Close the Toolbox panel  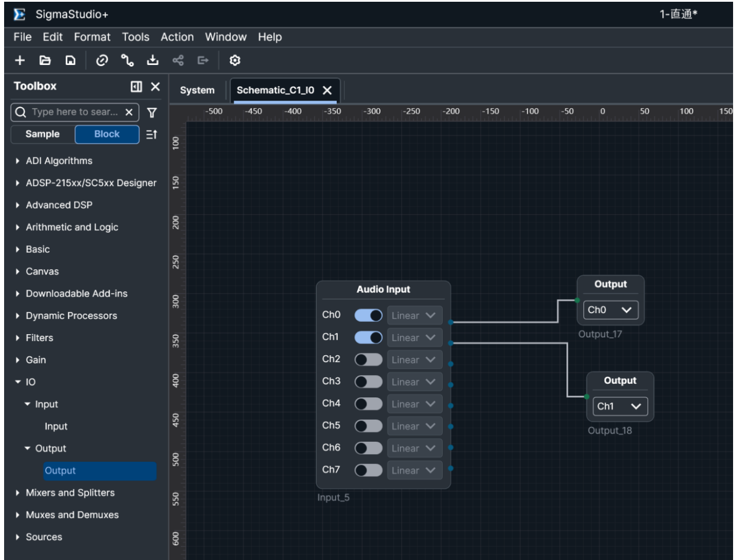[155, 87]
